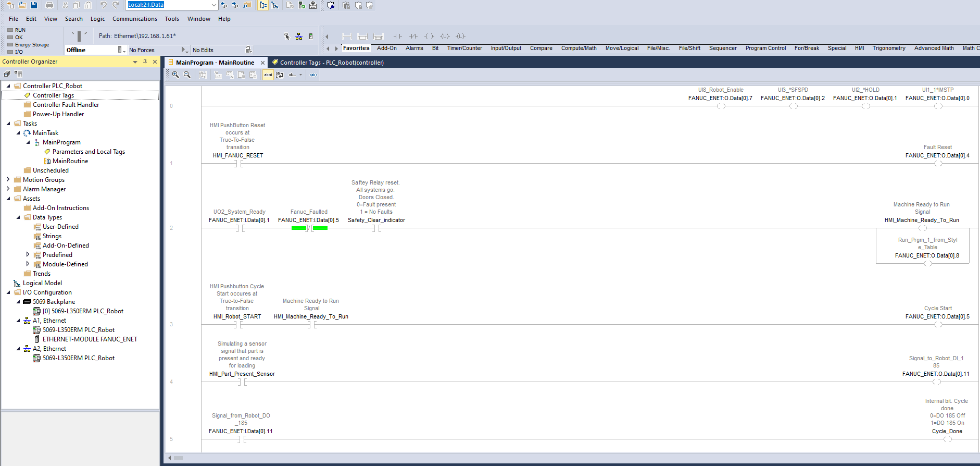
Task: Click the Download to controller icon
Action: click(x=313, y=5)
